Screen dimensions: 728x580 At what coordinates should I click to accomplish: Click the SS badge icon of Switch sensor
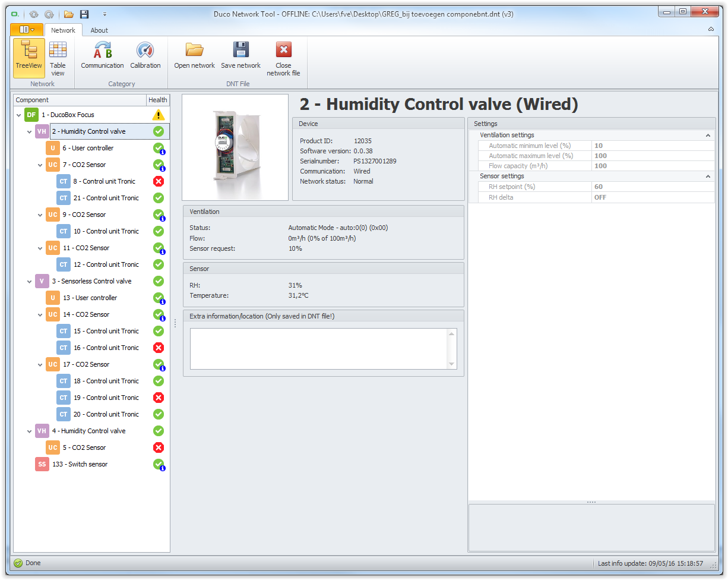tap(42, 464)
